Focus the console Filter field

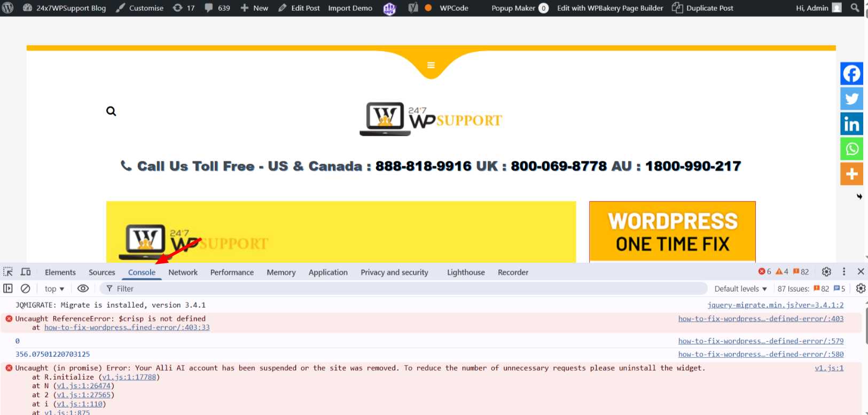point(403,288)
